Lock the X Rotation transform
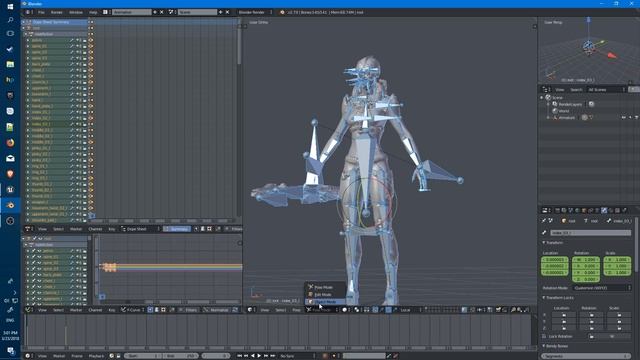 click(591, 315)
